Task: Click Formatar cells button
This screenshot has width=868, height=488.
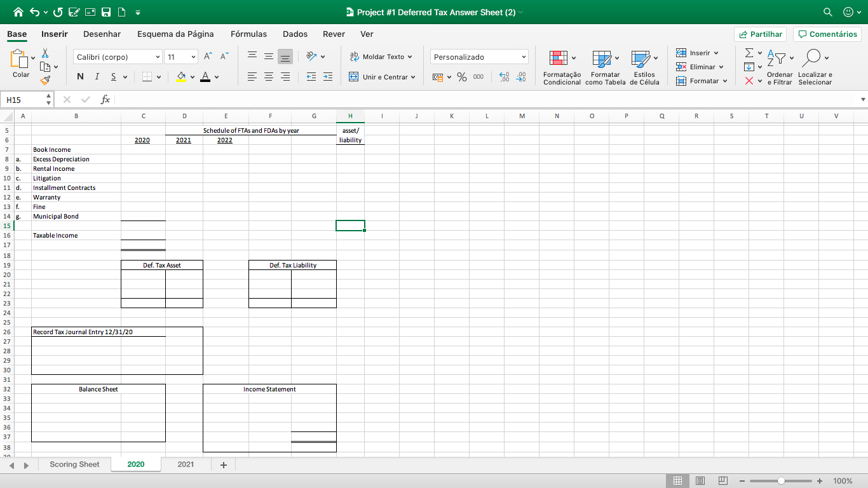Action: 701,81
